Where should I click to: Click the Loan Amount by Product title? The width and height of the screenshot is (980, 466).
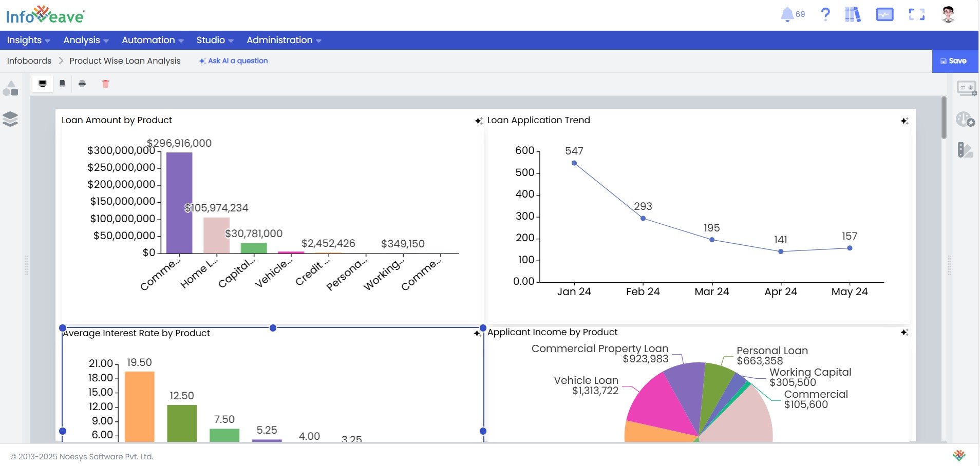117,120
